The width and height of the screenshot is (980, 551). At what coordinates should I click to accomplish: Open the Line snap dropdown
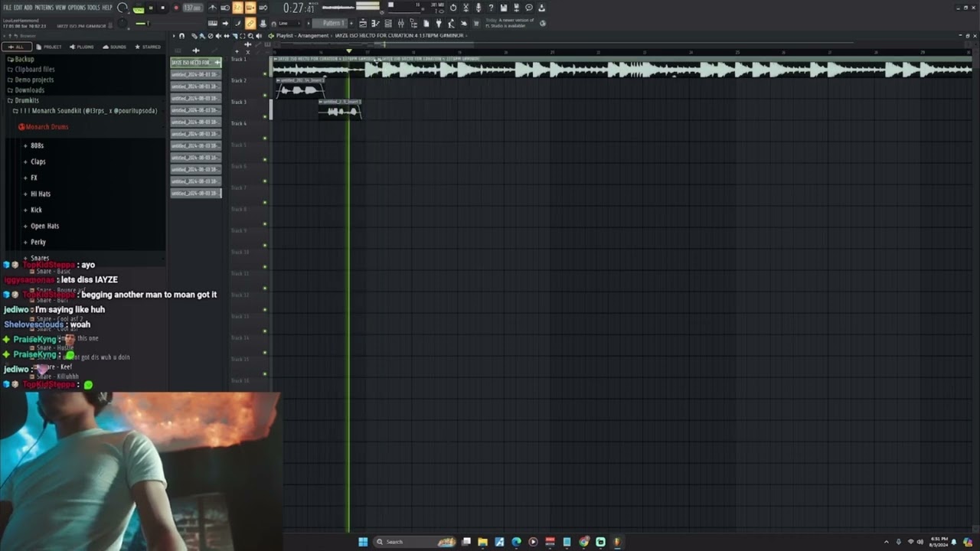(291, 24)
